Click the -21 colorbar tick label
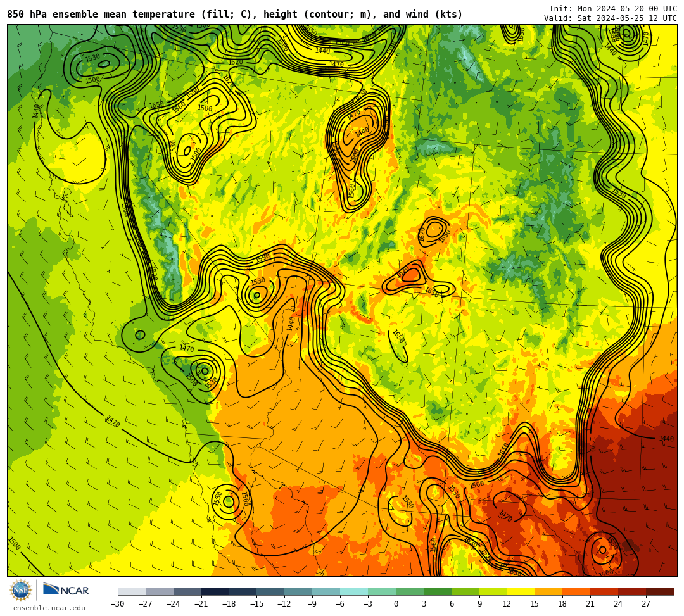The image size is (684, 616). point(201,604)
